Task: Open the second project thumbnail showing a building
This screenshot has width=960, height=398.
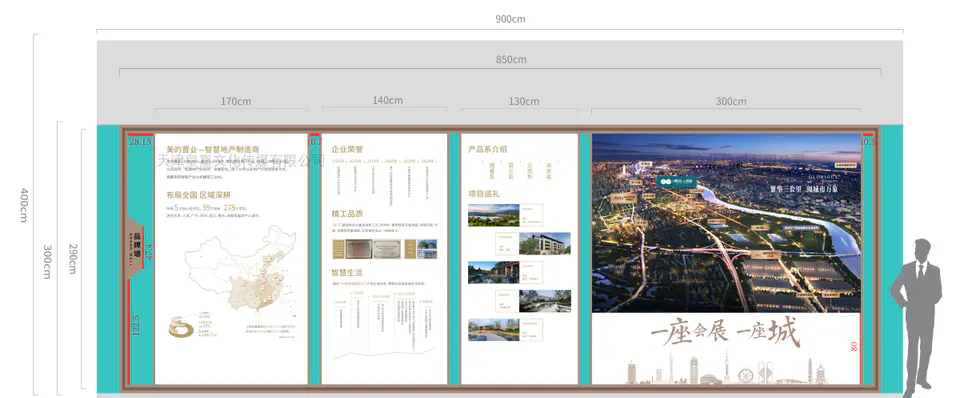Action: click(545, 244)
